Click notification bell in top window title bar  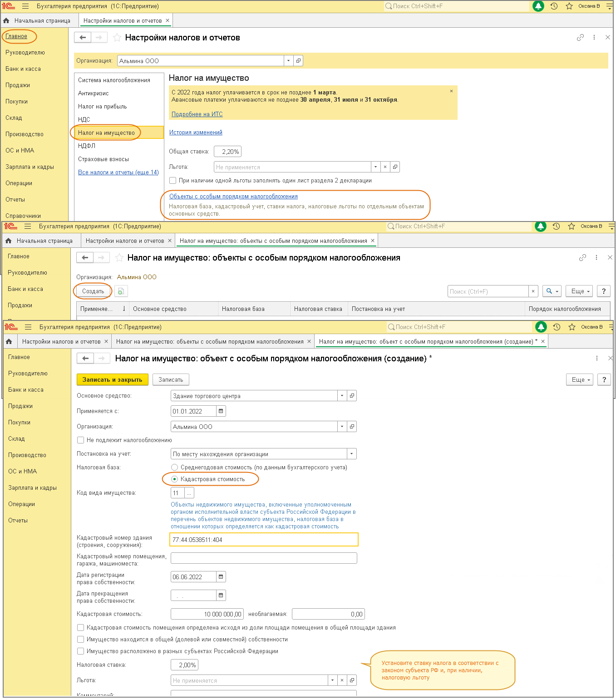pyautogui.click(x=538, y=6)
